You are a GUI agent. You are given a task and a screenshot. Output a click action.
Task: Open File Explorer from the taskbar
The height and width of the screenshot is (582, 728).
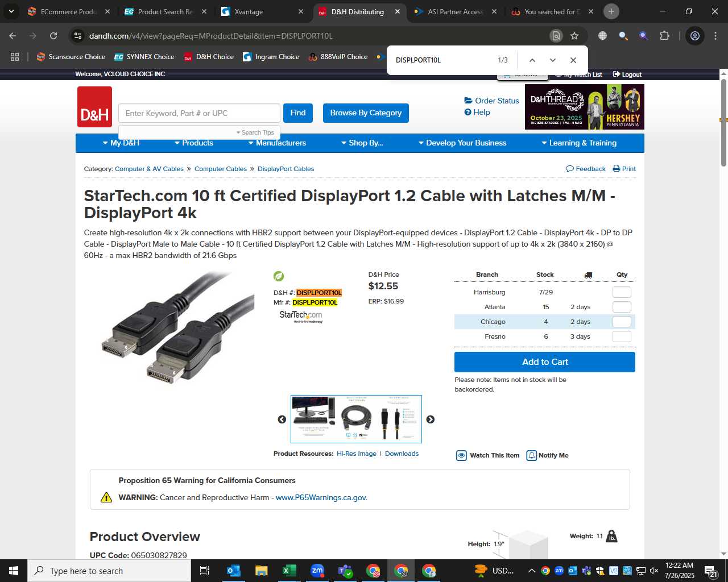tap(261, 571)
